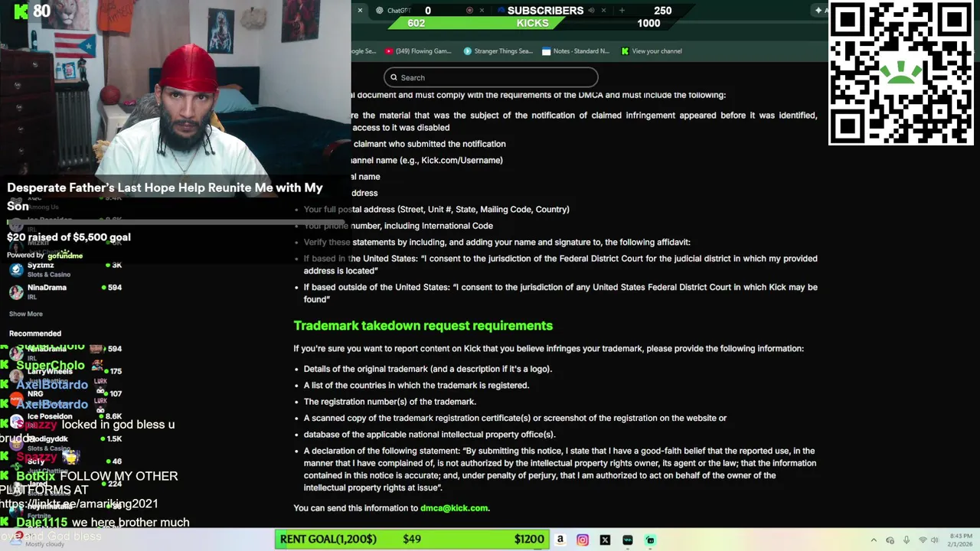980x551 pixels.
Task: Click the NRG orange avatar icon
Action: [16, 398]
